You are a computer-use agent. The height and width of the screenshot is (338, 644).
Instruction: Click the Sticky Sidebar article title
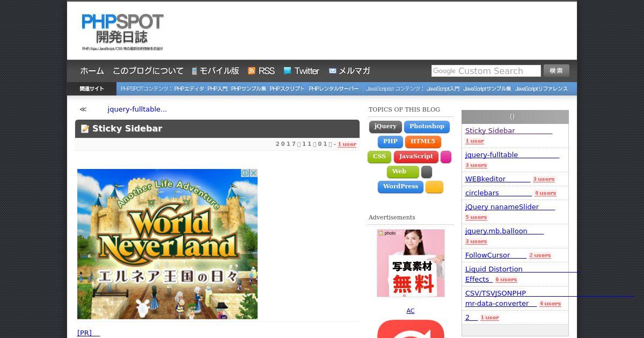[127, 129]
